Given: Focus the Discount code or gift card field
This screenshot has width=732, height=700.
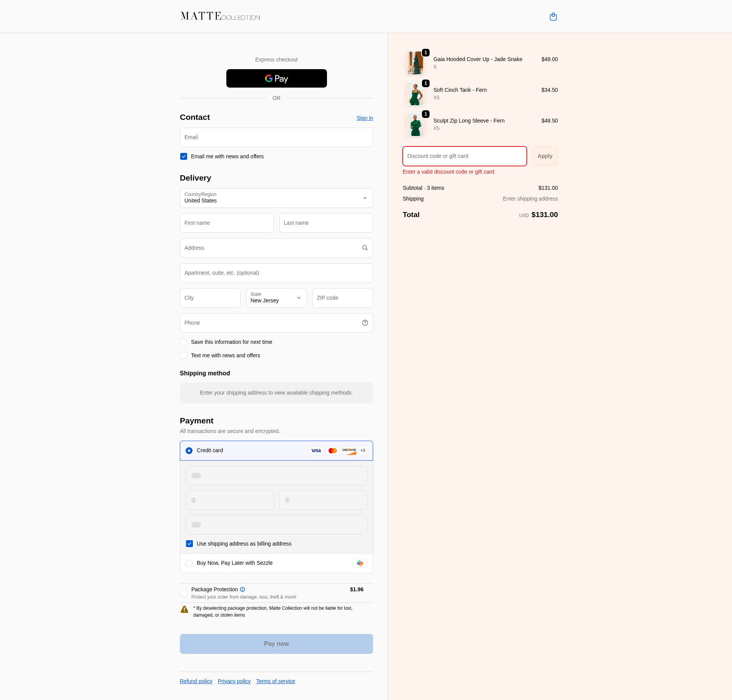Looking at the screenshot, I should pyautogui.click(x=464, y=156).
